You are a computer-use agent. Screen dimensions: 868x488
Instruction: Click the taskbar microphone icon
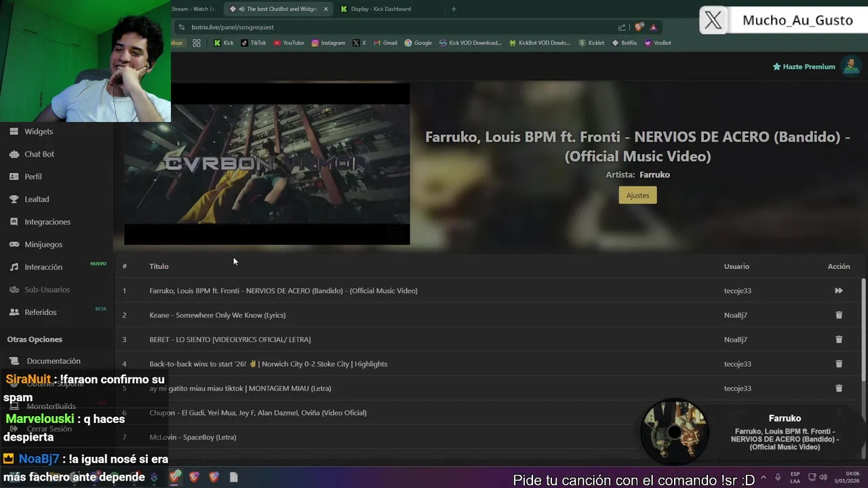click(x=778, y=477)
